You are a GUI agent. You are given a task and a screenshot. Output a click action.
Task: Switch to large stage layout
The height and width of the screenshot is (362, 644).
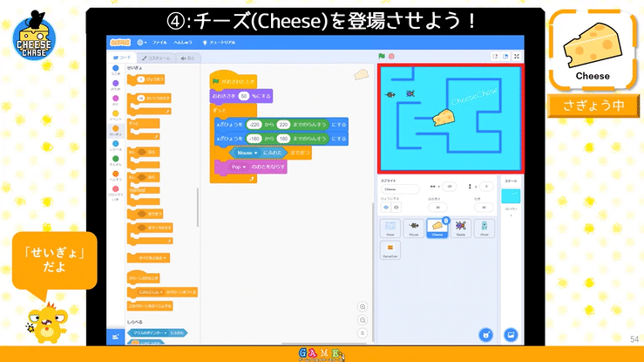coord(505,57)
